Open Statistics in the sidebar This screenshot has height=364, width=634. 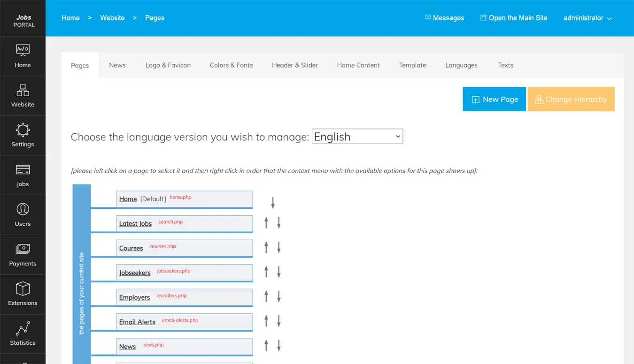tap(23, 334)
